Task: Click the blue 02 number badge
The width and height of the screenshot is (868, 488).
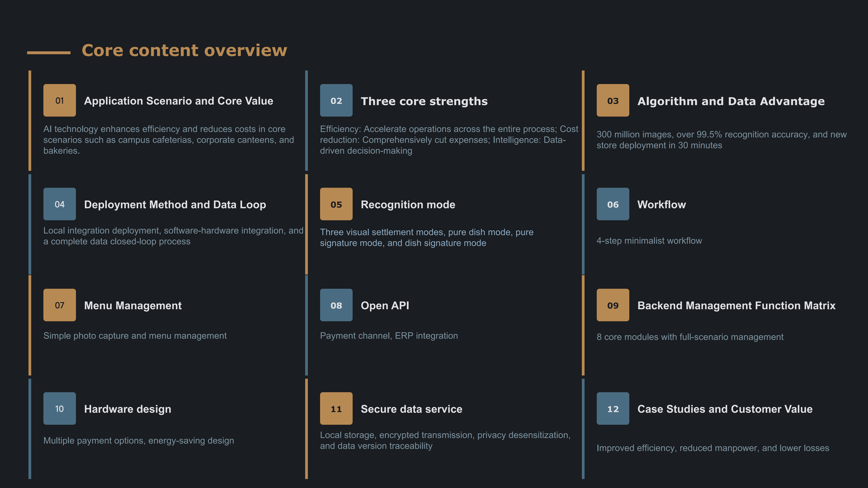Action: tap(336, 100)
